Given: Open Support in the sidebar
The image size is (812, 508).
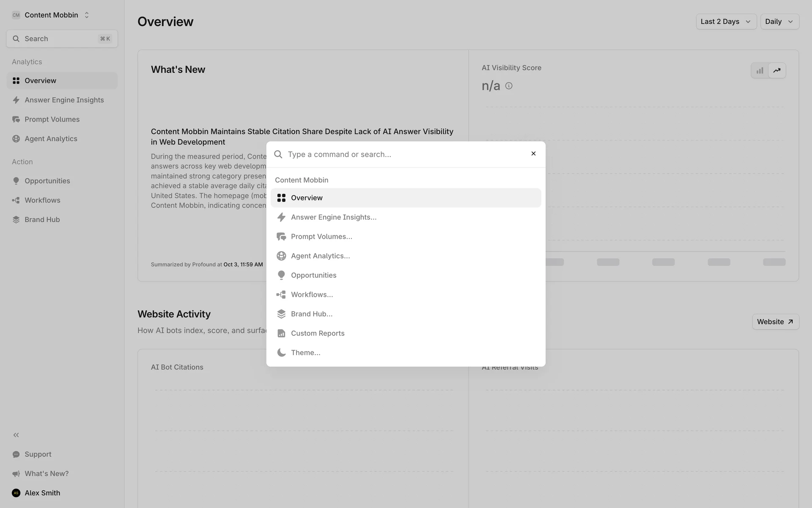Looking at the screenshot, I should coord(38,454).
